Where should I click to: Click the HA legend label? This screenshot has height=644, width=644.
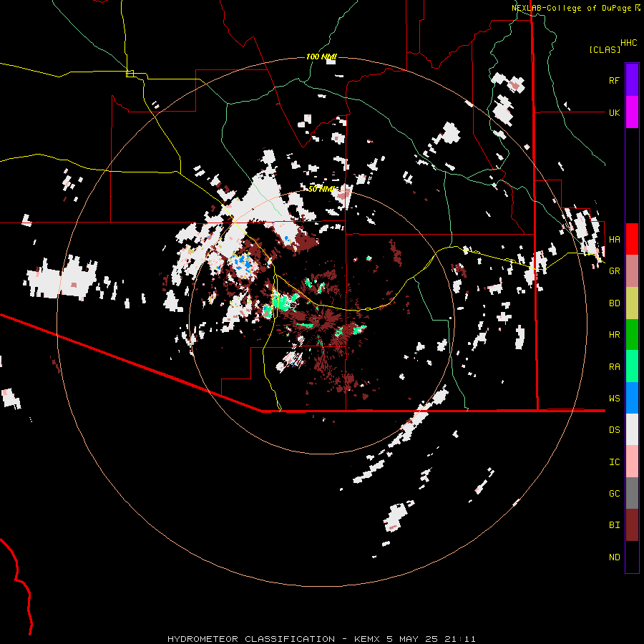coord(614,239)
